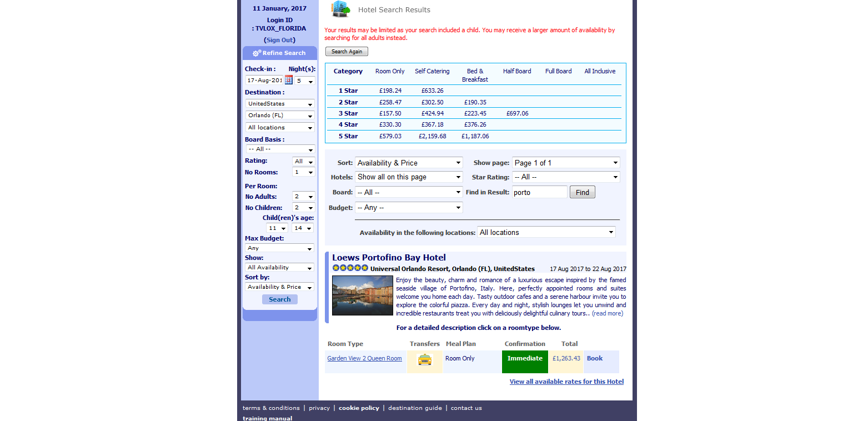
Task: Click the 3 Star category row label
Action: point(348,113)
